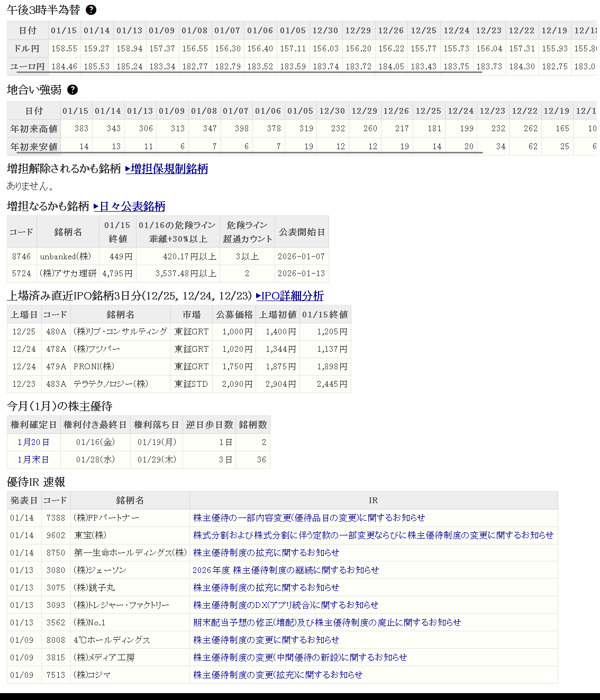Open 第一生命ホールディングス benefit expansion notice

click(x=266, y=553)
